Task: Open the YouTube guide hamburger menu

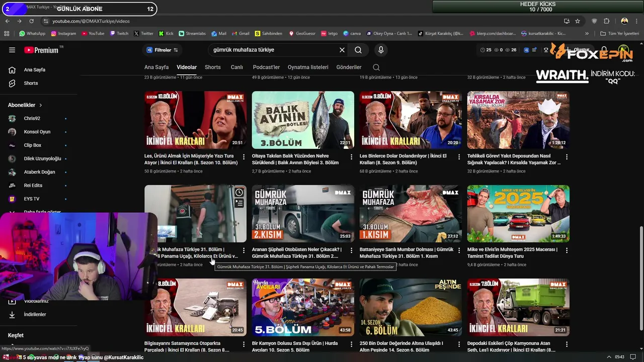Action: point(12,50)
